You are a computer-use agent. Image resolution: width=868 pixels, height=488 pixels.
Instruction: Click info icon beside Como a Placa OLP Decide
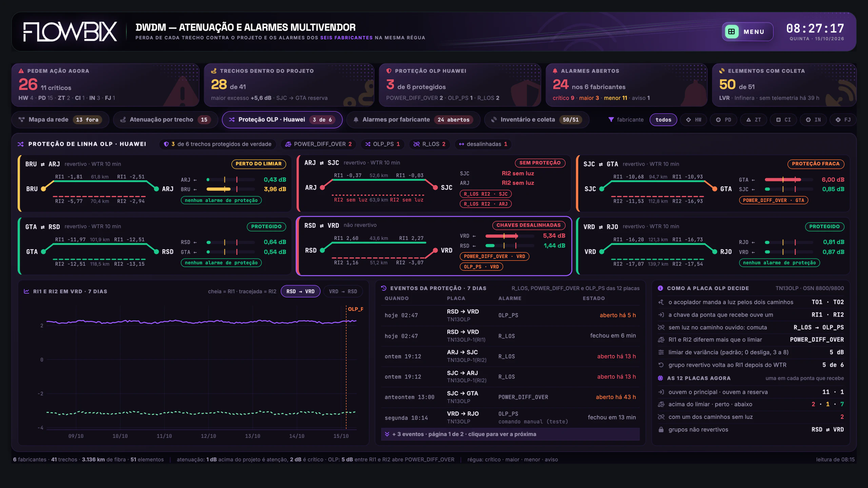[660, 288]
